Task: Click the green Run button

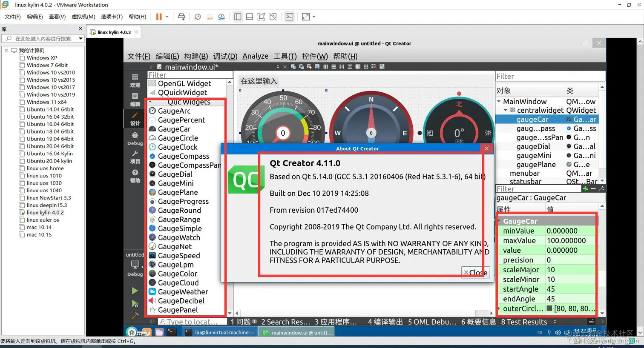Action: point(135,291)
